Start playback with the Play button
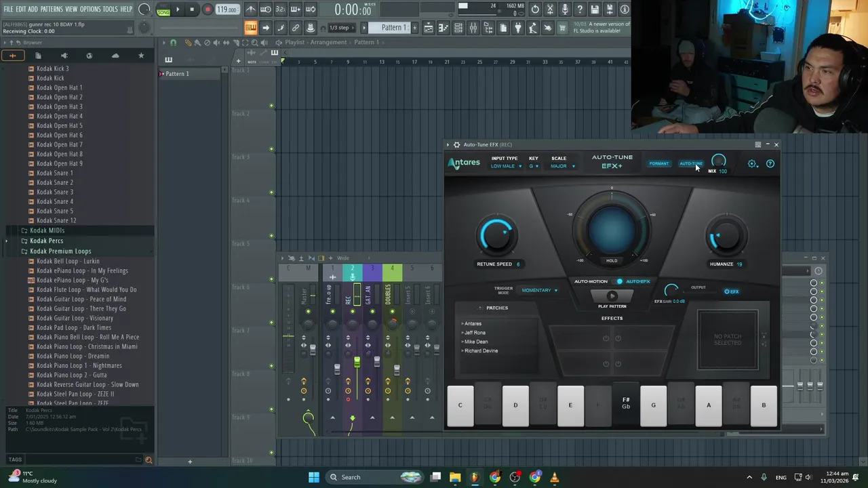868x488 pixels. tap(178, 9)
